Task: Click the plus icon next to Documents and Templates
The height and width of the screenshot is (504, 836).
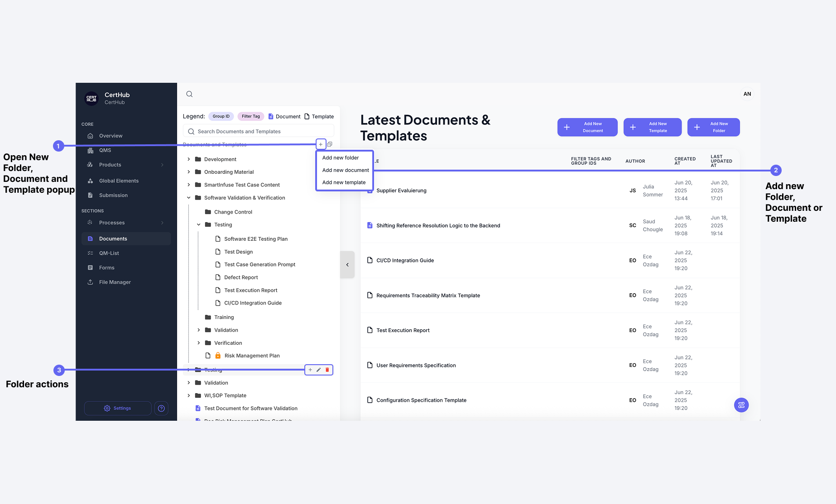Action: coord(321,144)
